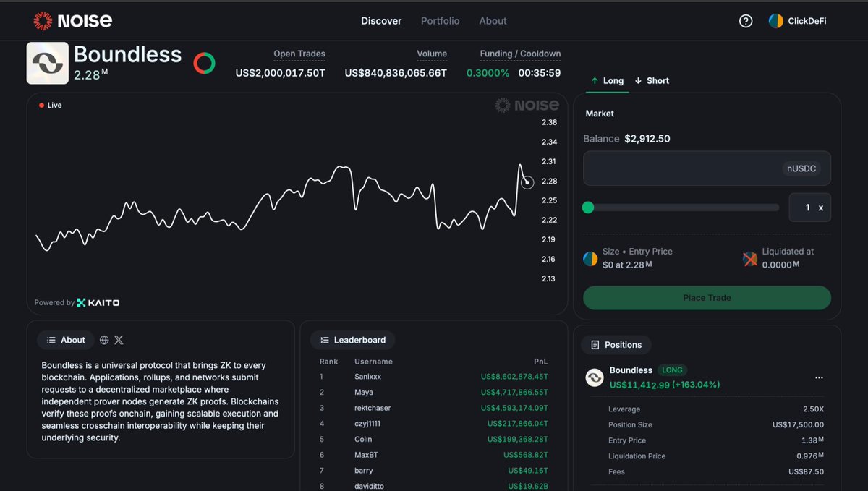This screenshot has height=491, width=868.
Task: Click the 00:35:59 cooldown timer
Action: point(539,73)
